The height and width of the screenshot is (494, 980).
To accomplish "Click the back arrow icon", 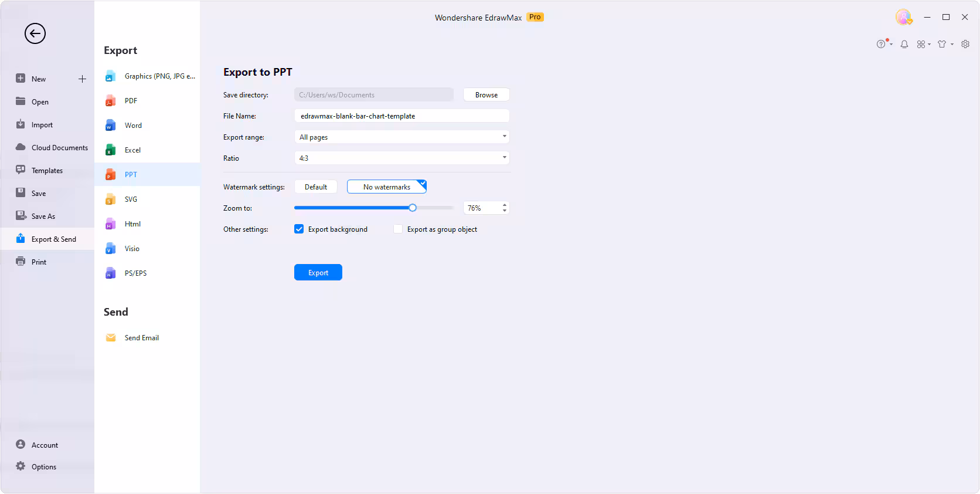I will [x=35, y=33].
